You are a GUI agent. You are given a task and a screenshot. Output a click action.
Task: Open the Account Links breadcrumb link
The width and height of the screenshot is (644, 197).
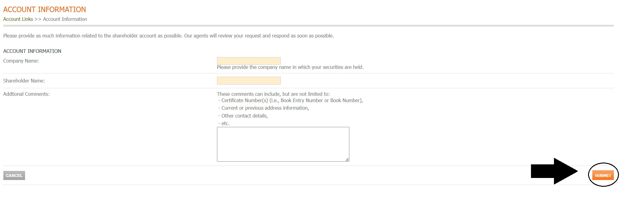(x=18, y=19)
